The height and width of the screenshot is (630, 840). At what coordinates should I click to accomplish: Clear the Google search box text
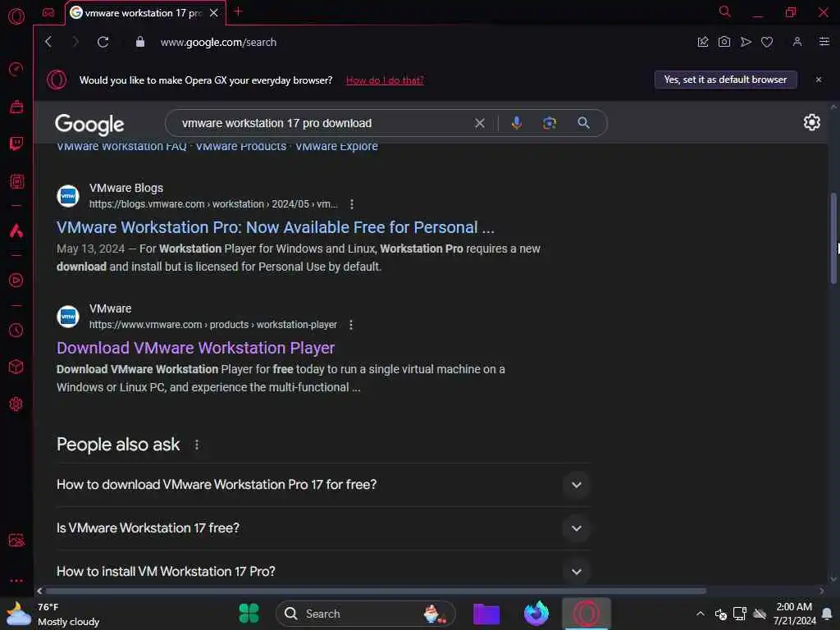479,123
